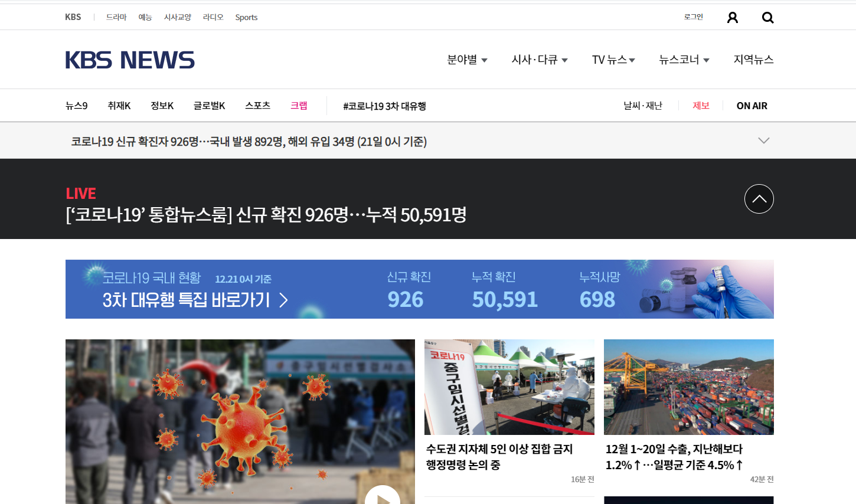This screenshot has width=856, height=504.
Task: Click the 로그인 link
Action: tap(694, 17)
